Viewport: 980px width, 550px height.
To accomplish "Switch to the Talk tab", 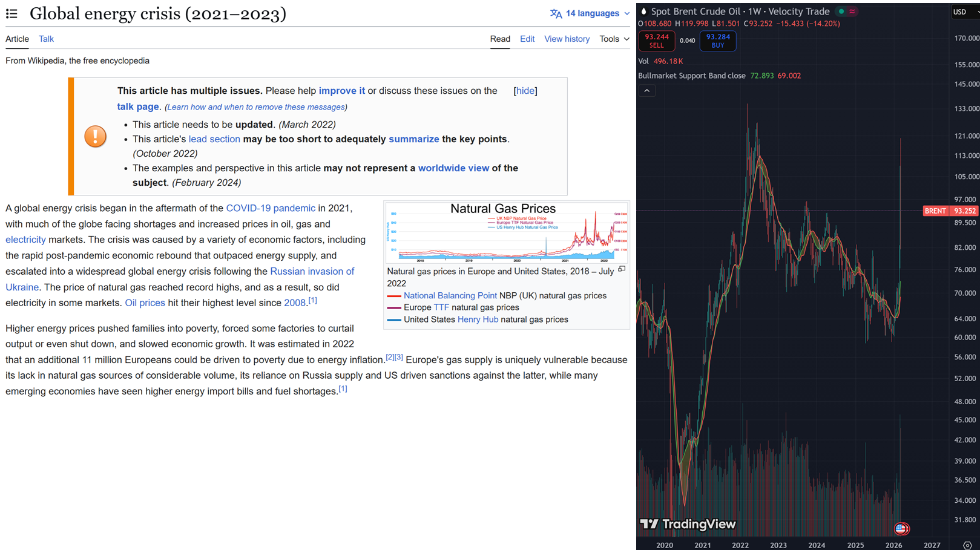I will [46, 39].
